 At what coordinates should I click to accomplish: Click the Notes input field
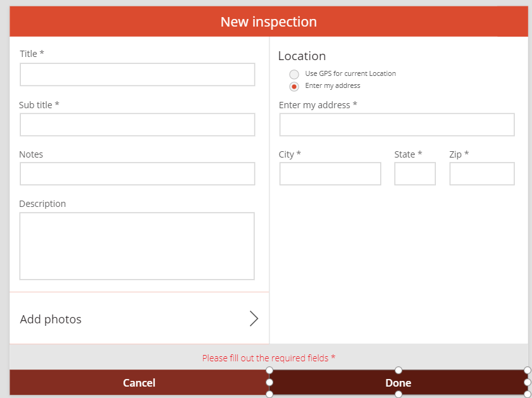point(137,174)
